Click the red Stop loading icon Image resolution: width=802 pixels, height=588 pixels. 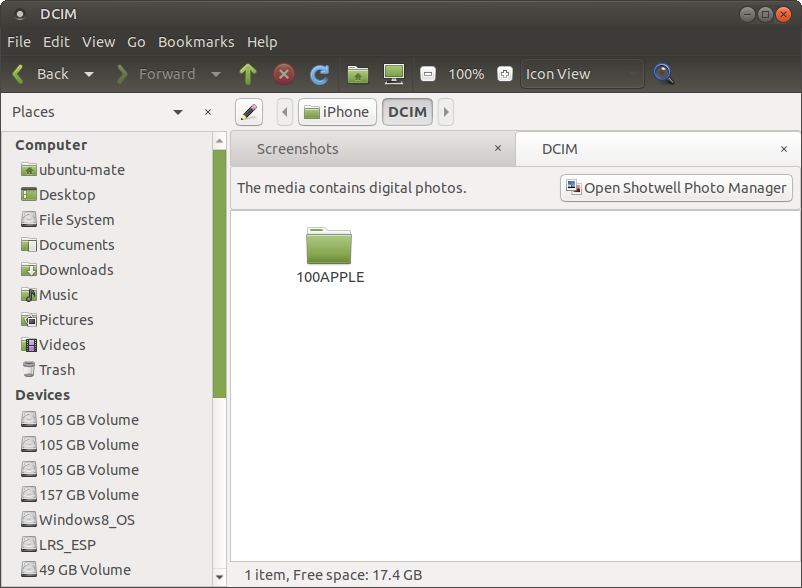coord(284,74)
